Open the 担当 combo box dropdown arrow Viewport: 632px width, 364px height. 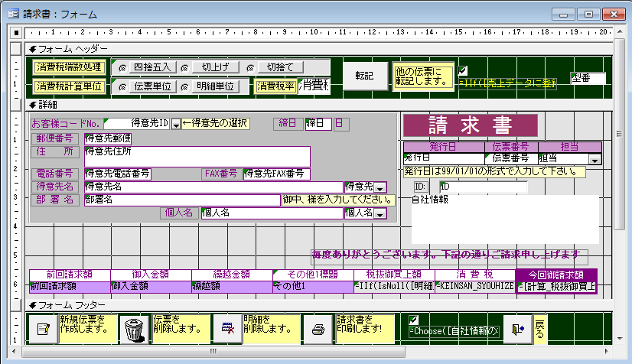click(x=595, y=160)
